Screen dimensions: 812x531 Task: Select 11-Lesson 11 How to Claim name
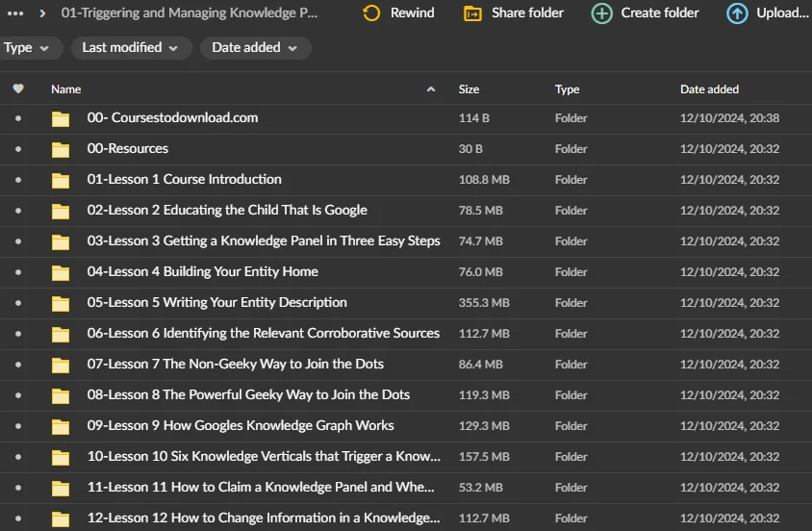click(x=261, y=487)
